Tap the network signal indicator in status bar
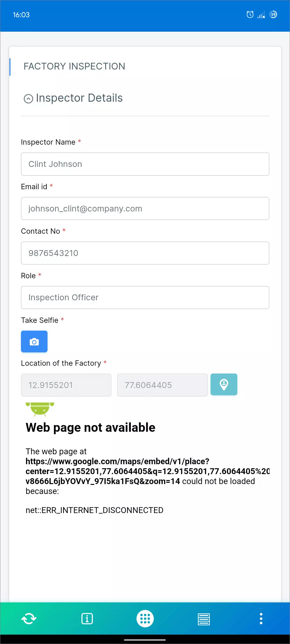 point(261,15)
